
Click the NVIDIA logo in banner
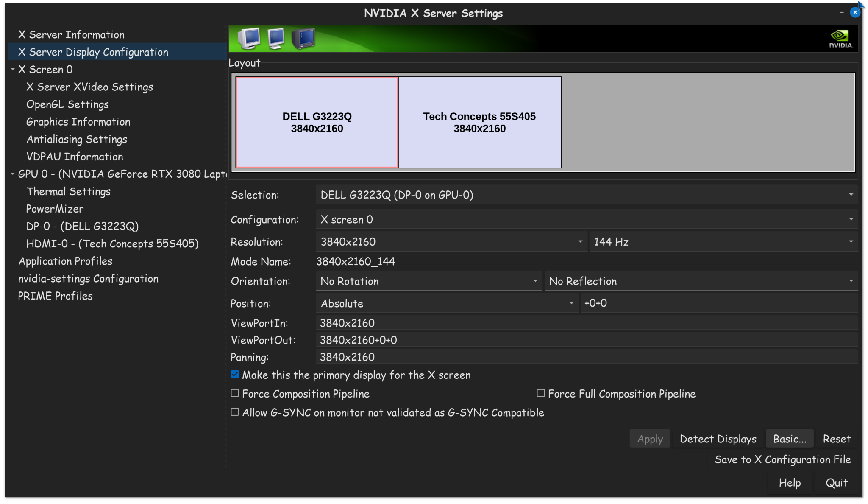point(840,39)
